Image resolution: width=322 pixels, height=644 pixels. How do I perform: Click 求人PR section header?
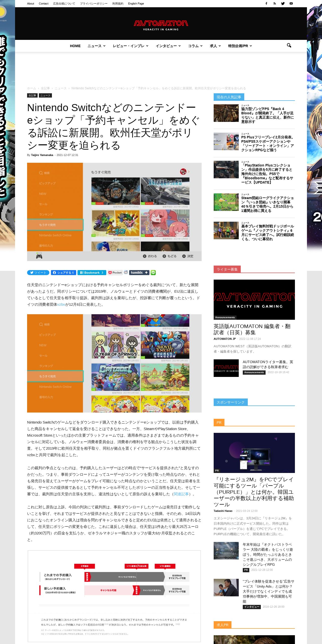point(222,625)
